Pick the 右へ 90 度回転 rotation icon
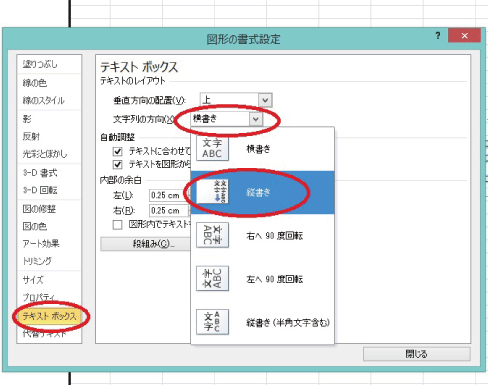 pos(212,235)
